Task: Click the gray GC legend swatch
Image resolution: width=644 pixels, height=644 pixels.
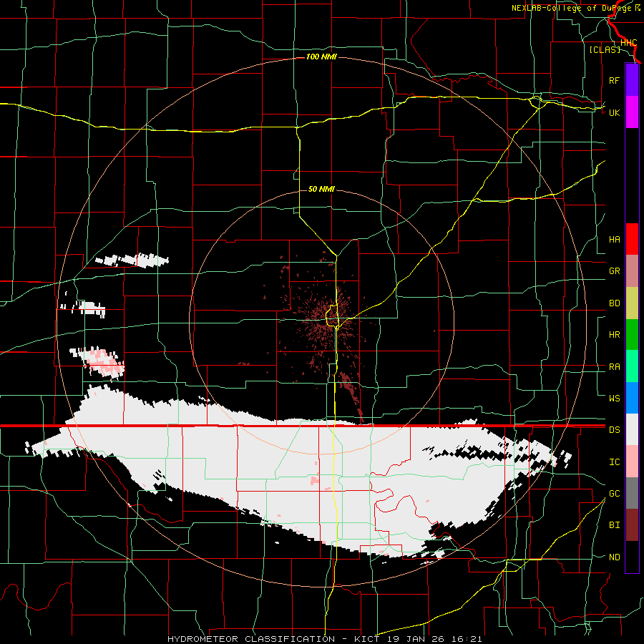Action: click(632, 493)
